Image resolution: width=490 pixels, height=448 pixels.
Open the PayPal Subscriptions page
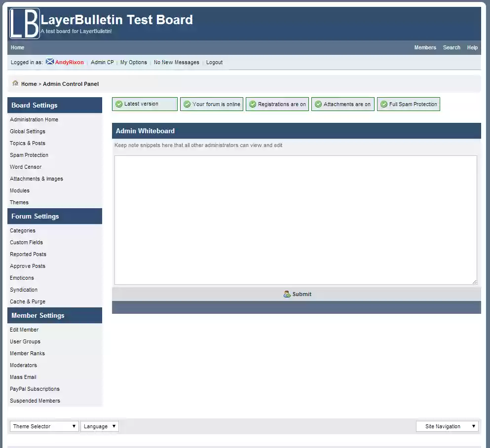click(x=35, y=389)
